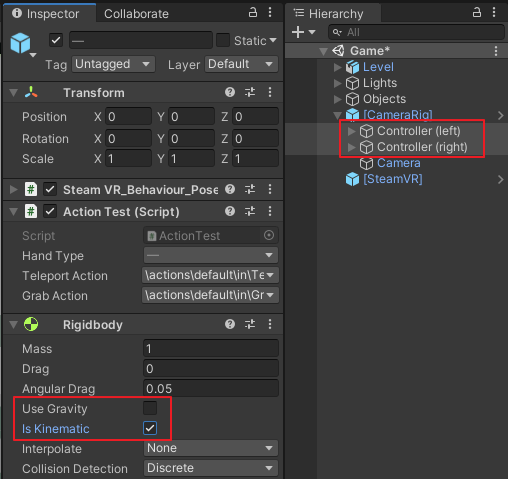508x479 pixels.
Task: Open the Collision Detection Discrete dropdown
Action: (x=211, y=468)
